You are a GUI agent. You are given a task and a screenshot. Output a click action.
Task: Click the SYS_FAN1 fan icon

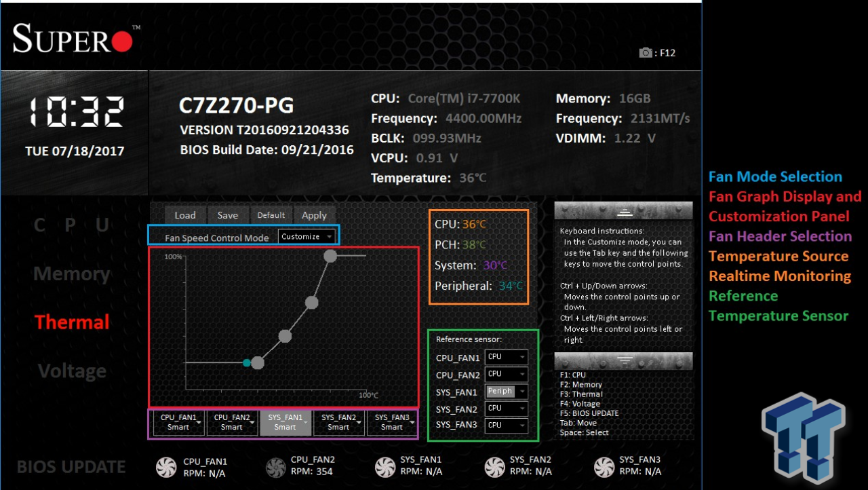coord(385,467)
